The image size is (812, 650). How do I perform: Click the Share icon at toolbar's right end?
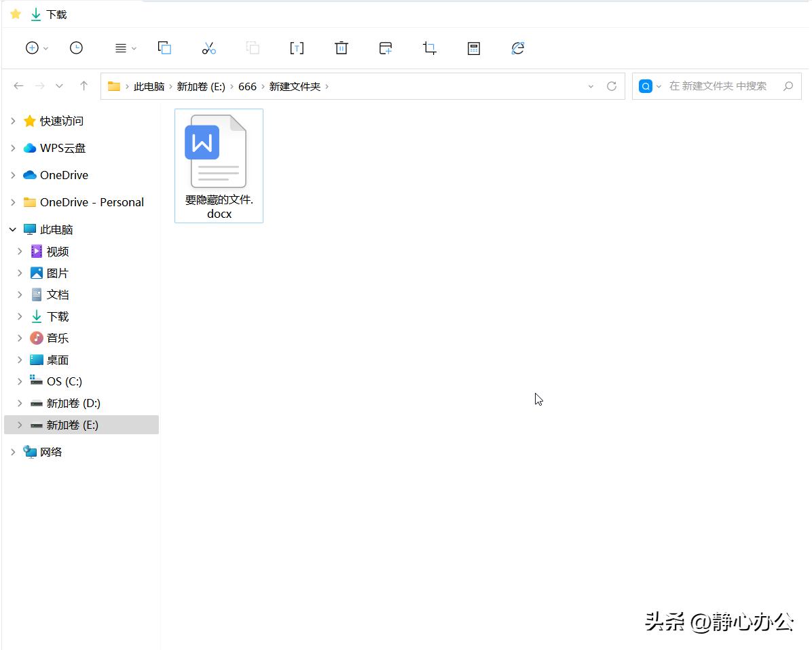[x=517, y=47]
